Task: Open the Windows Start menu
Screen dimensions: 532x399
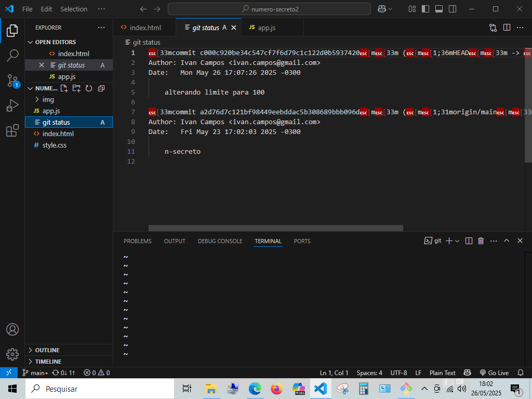Action: click(x=12, y=389)
